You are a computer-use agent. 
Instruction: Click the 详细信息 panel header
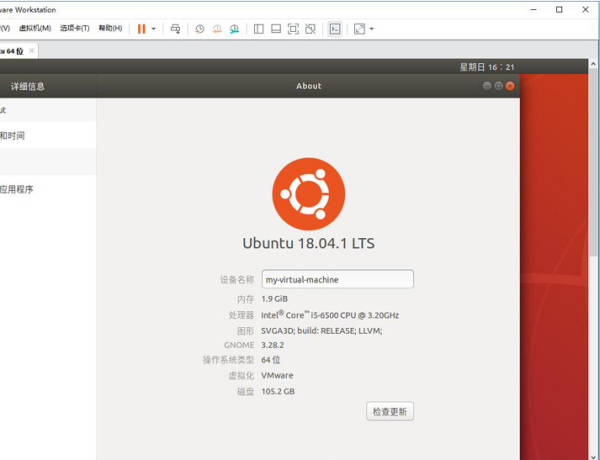tap(28, 86)
